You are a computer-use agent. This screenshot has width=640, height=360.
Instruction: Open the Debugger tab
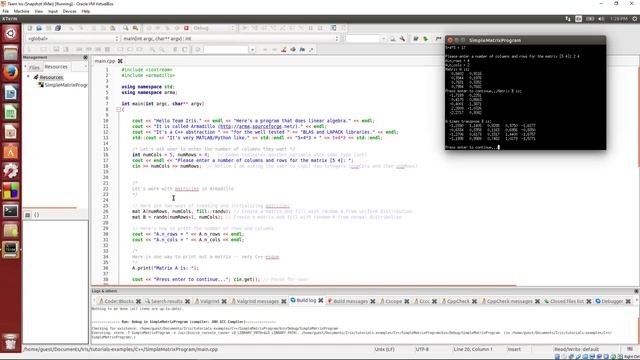612,301
